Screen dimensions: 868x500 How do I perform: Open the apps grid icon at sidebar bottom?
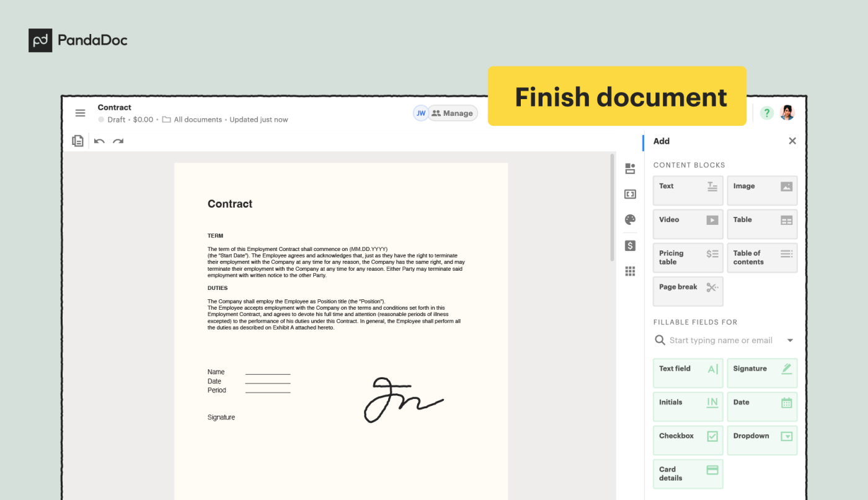click(629, 271)
